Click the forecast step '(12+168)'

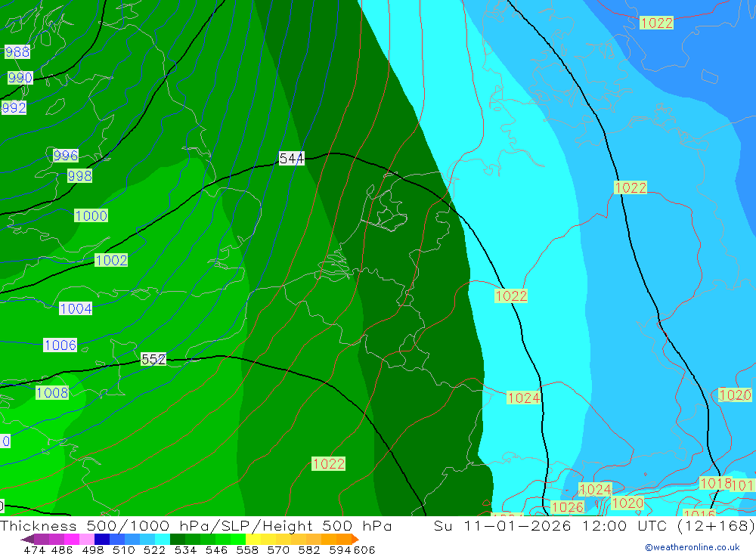[x=716, y=525]
